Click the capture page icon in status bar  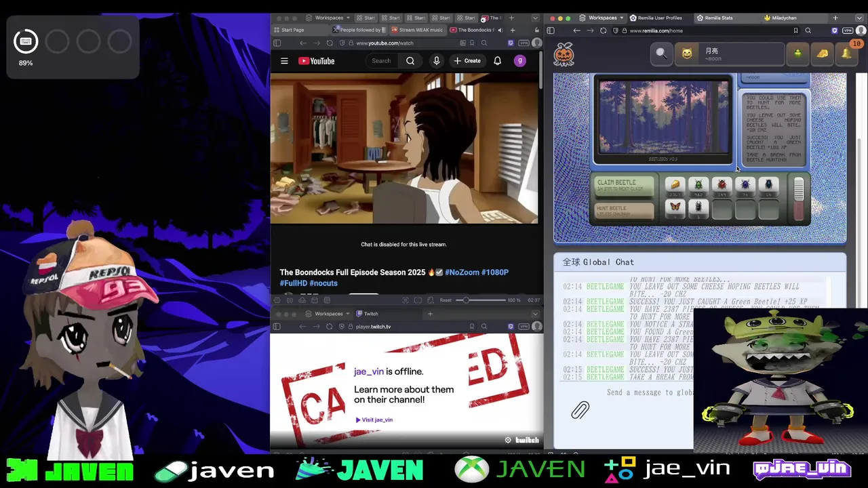coord(406,300)
